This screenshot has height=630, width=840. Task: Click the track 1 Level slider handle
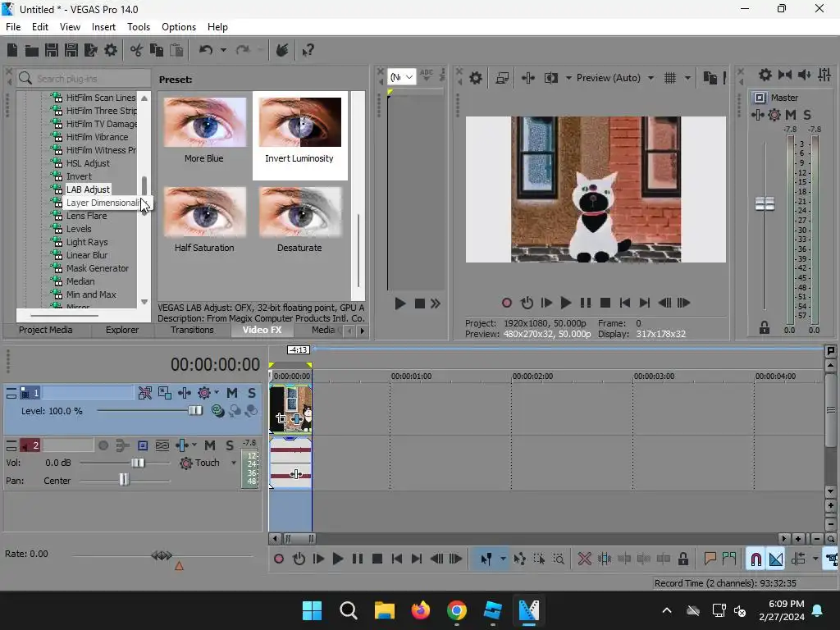point(195,411)
